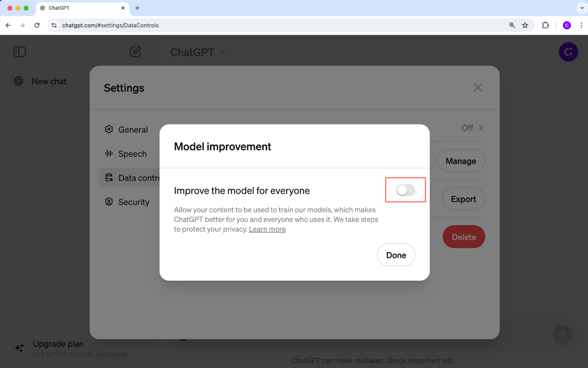Click the Upgrade plan link

tap(58, 344)
